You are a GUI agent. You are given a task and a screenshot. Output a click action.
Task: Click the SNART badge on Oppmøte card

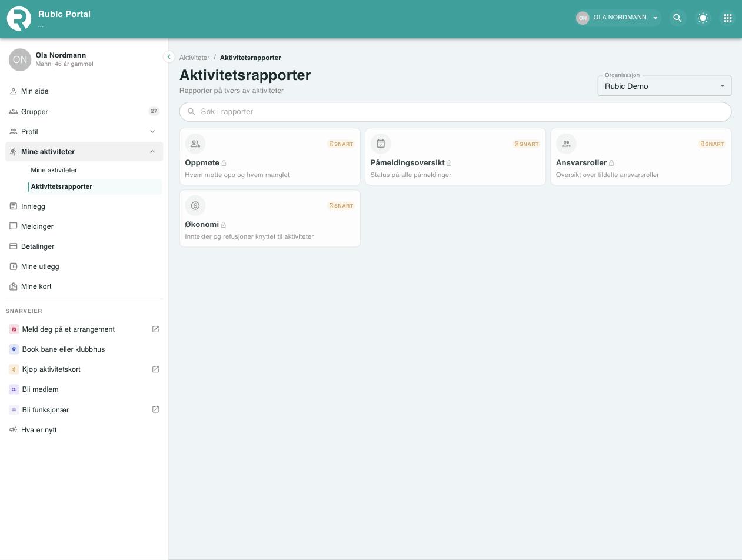[x=341, y=144]
